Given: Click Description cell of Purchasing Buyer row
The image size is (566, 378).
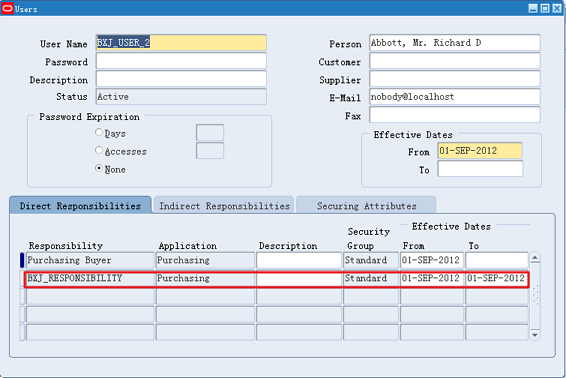Looking at the screenshot, I should coord(299,260).
